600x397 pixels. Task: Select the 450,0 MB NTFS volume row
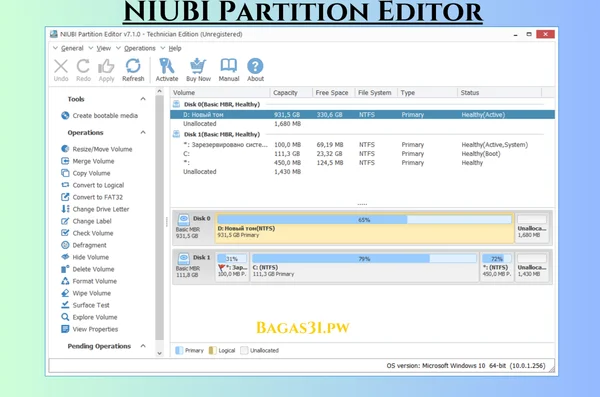pyautogui.click(x=362, y=163)
